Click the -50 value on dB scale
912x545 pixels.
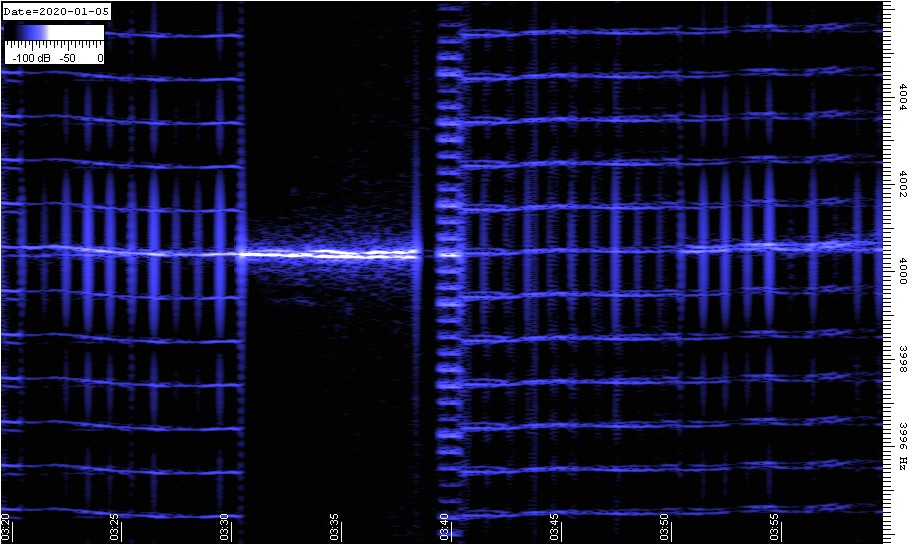point(67,58)
